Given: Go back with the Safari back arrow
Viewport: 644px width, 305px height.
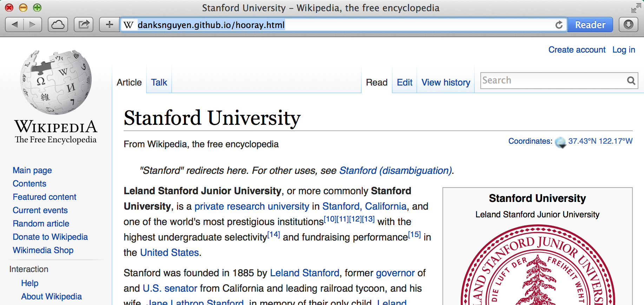Looking at the screenshot, I should [15, 25].
